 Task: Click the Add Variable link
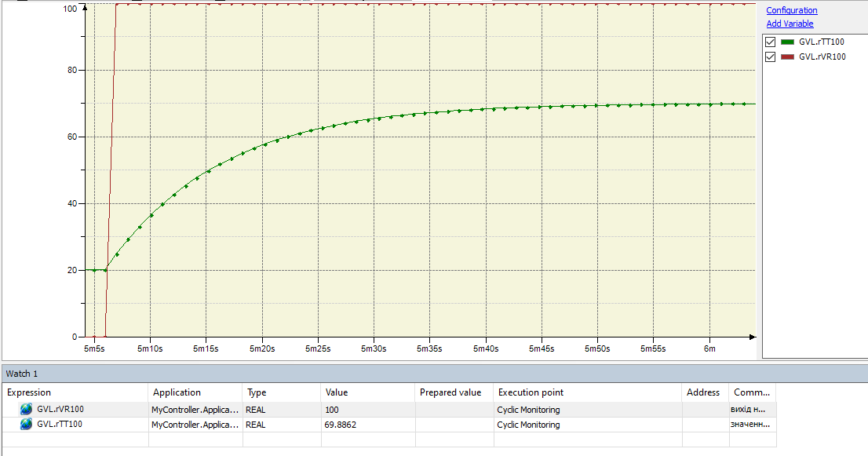pos(790,24)
